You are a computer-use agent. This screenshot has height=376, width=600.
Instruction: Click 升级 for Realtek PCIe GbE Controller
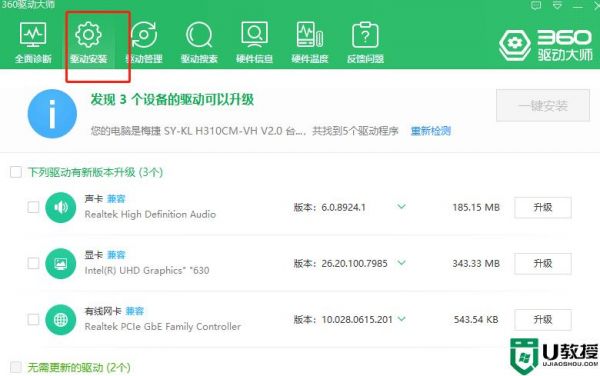[x=543, y=319]
